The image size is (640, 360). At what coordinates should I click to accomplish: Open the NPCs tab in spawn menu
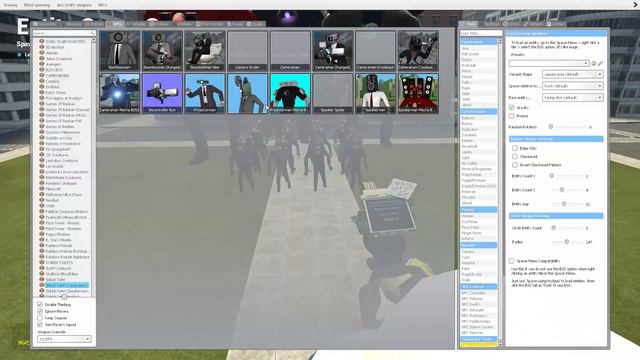tap(115, 24)
